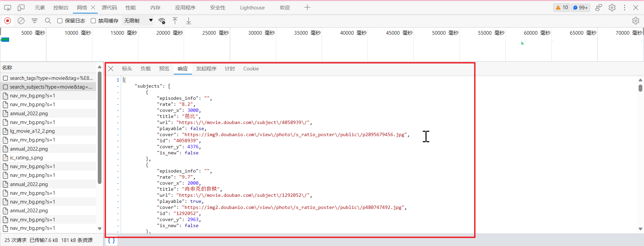The height and width of the screenshot is (246, 644).
Task: Switch to 源代码 tab
Action: (109, 7)
